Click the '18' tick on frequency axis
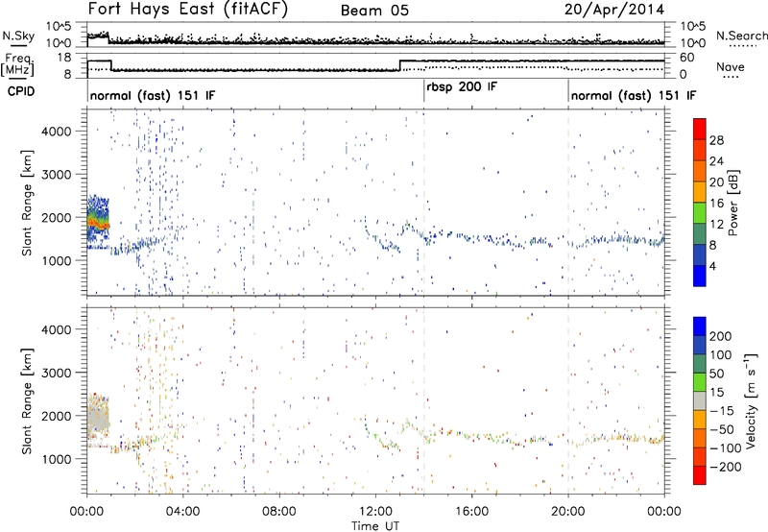 tap(64, 58)
